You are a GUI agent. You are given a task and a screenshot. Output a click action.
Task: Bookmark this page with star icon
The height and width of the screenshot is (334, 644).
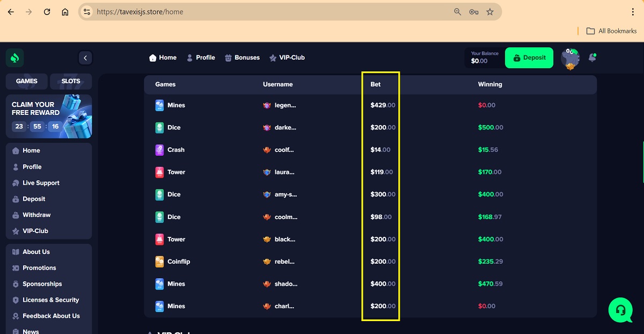(x=489, y=12)
